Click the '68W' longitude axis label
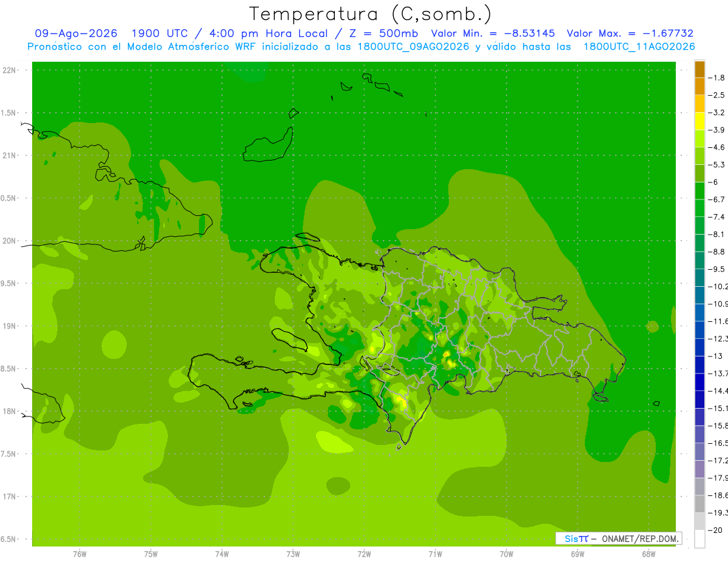728x562 pixels. [649, 554]
